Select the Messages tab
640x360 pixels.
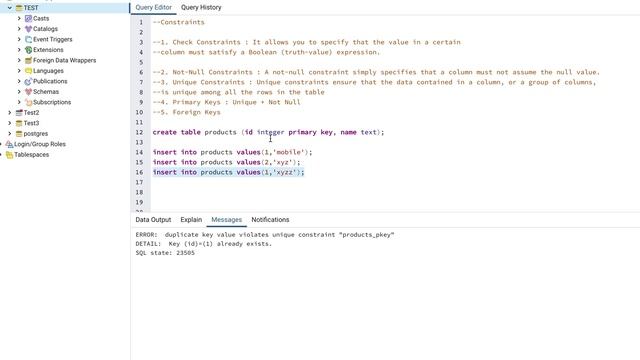click(227, 220)
